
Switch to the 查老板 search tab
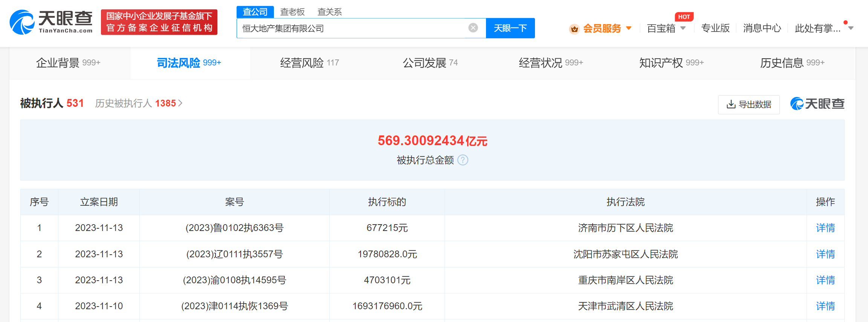click(x=292, y=12)
